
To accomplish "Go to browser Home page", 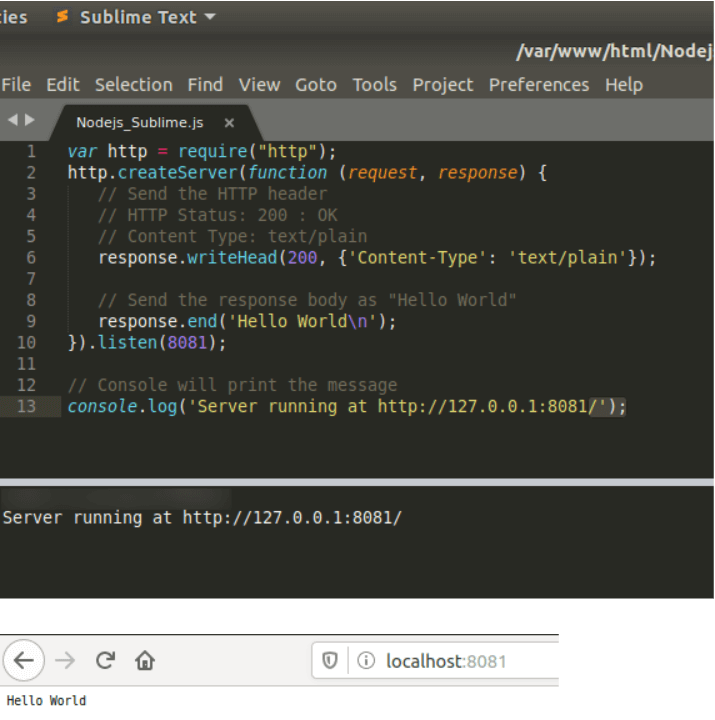I will (x=145, y=660).
